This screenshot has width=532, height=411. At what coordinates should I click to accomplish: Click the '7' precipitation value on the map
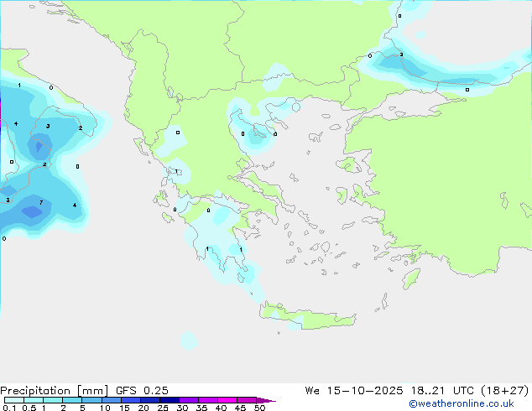(x=41, y=202)
